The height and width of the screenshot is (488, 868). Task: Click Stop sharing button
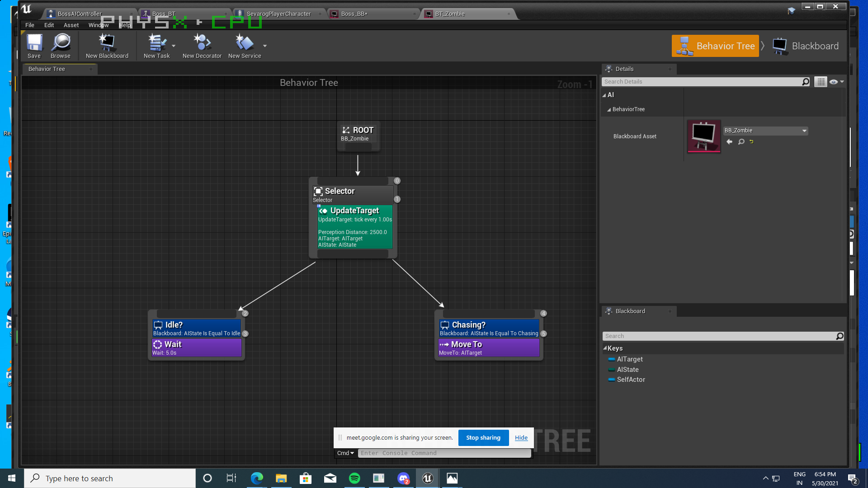click(483, 437)
